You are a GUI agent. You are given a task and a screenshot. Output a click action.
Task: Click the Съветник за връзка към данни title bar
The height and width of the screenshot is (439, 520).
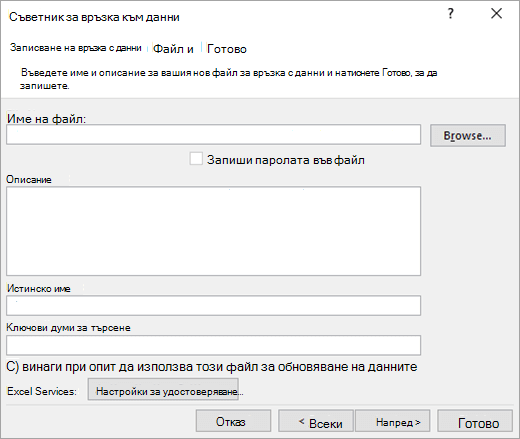(x=94, y=17)
